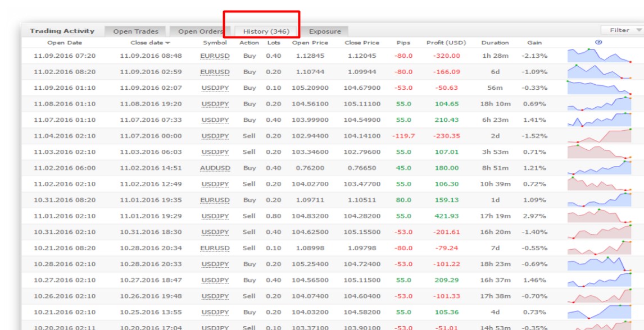Image resolution: width=644 pixels, height=330 pixels.
Task: Click USDJPY link for trade opened 10.26.2016 02:10
Action: point(215,296)
